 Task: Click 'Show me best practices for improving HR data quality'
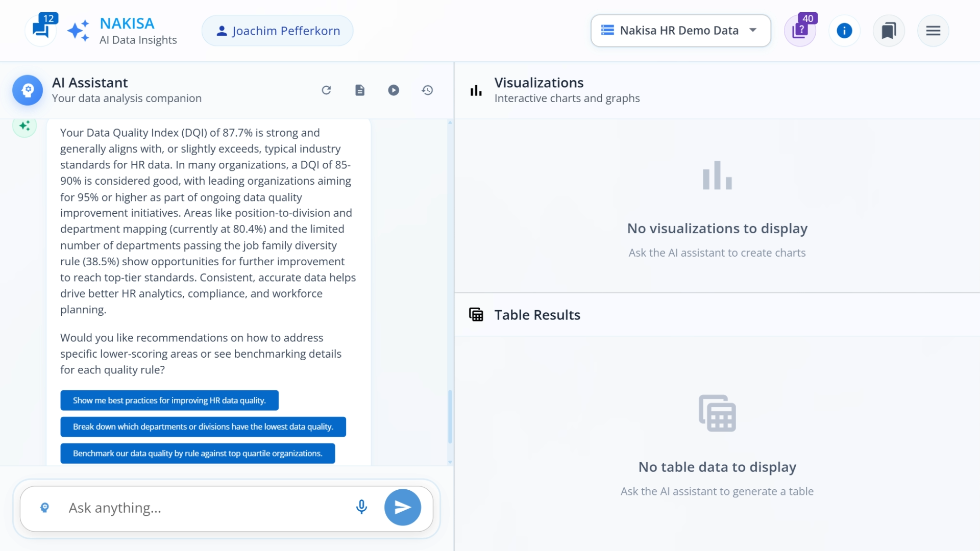pos(169,400)
